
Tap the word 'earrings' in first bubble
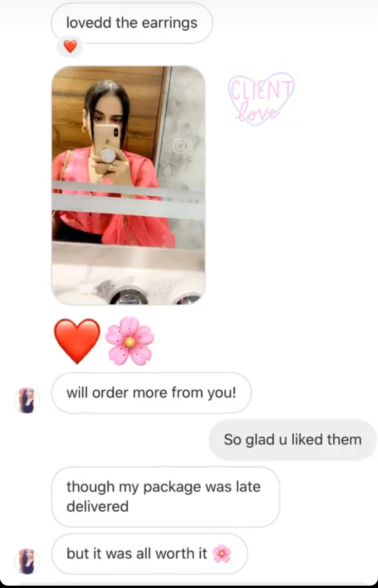click(169, 24)
